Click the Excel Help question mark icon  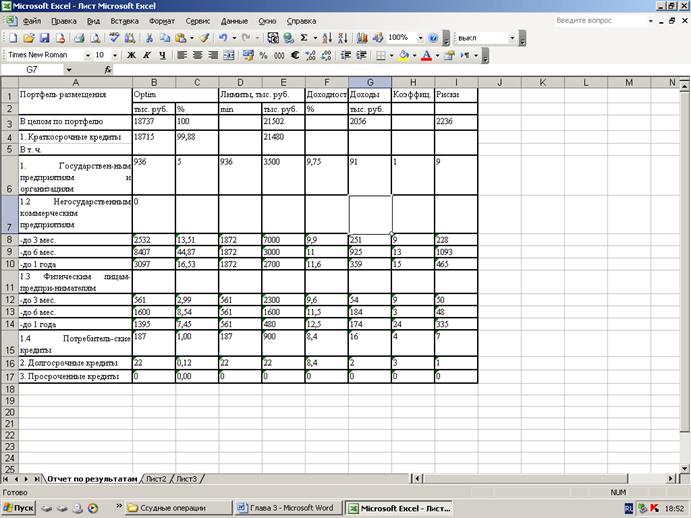(x=433, y=38)
